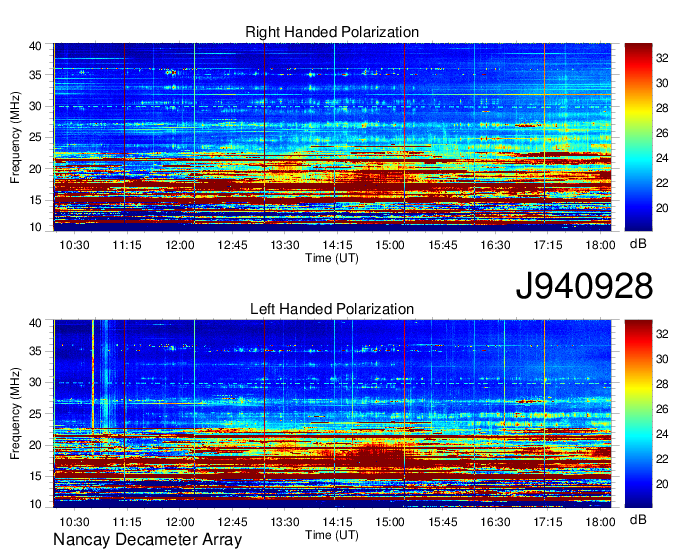Click the bottom plot's Time (UT) label
Screen dimensions: 680x552
tap(332, 535)
